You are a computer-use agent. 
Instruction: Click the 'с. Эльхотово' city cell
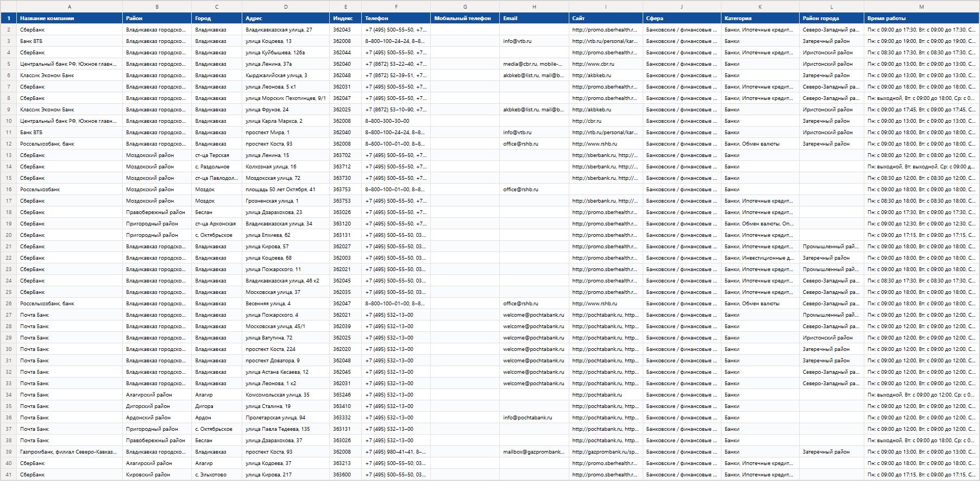click(217, 475)
